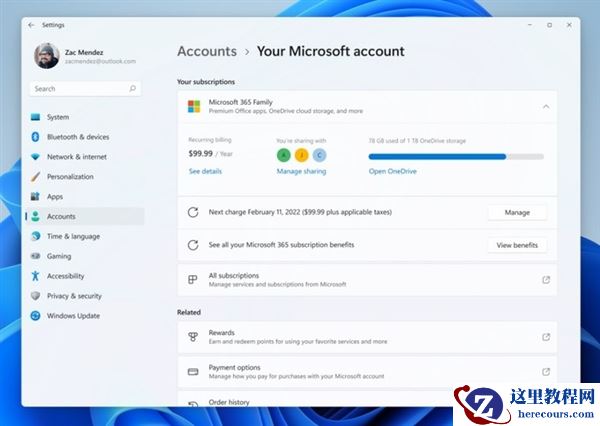Click Manage sharing link

click(x=301, y=171)
